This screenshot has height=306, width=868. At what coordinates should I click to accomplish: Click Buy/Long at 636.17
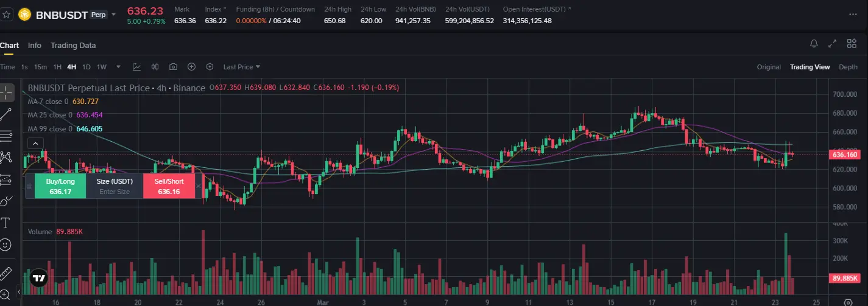click(x=60, y=186)
